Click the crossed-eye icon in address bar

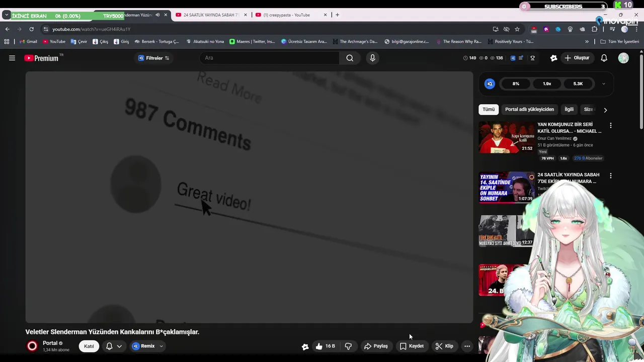506,29
